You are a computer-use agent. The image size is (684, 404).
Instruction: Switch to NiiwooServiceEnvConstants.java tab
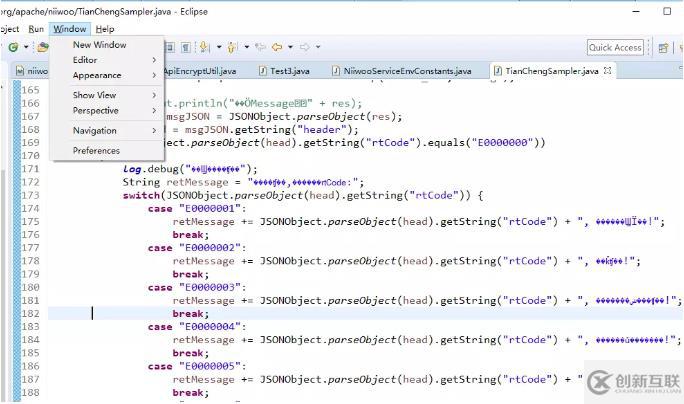click(402, 71)
